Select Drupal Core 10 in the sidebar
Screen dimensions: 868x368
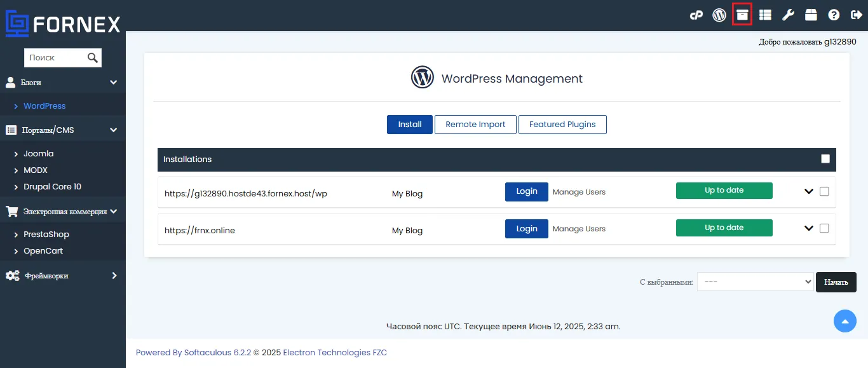point(52,187)
